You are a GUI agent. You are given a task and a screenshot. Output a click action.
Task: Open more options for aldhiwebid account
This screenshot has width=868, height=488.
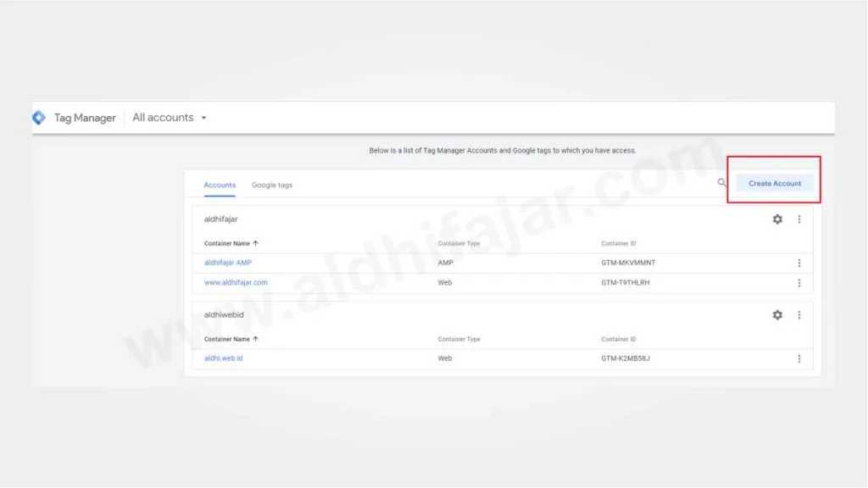coord(798,315)
